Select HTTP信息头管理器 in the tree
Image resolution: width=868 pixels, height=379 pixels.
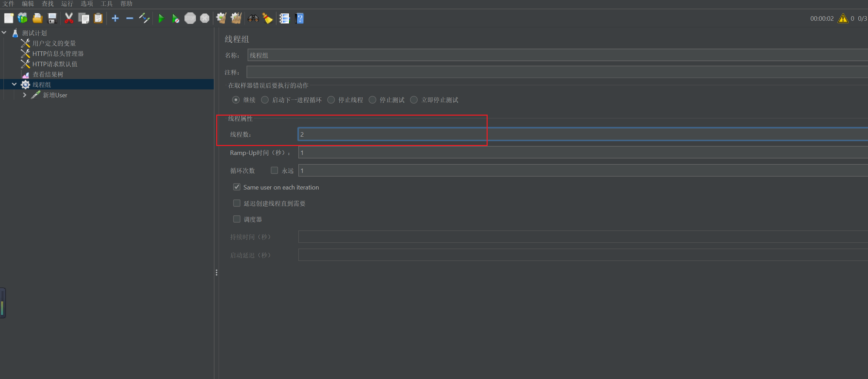(x=58, y=54)
